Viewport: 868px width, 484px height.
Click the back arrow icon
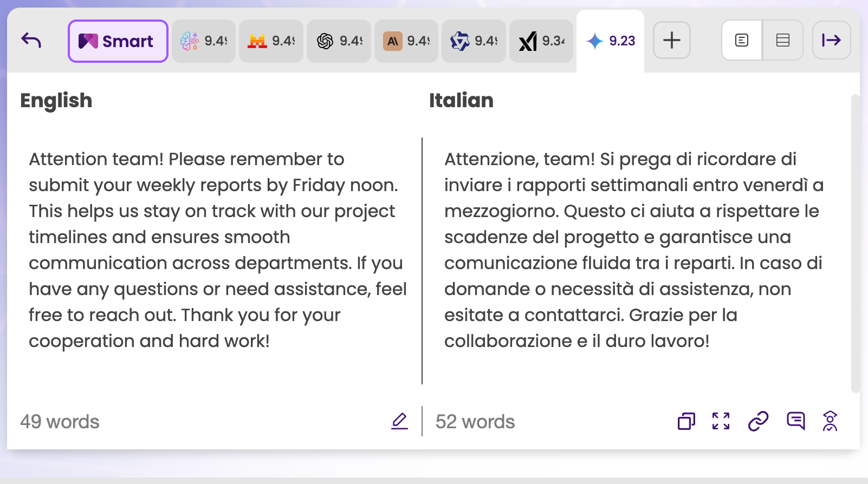click(x=31, y=41)
